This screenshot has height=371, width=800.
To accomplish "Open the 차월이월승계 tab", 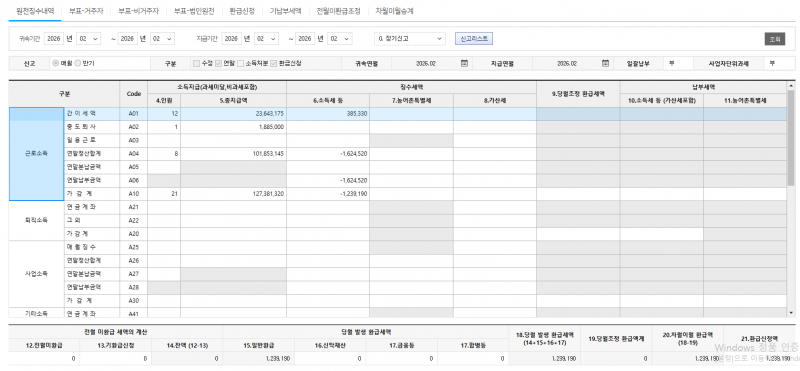I will coord(394,10).
